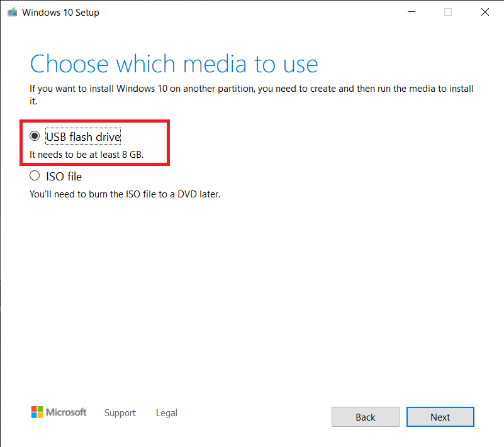Click the 'Choose which media to use' heading
The width and height of the screenshot is (504, 447).
174,64
